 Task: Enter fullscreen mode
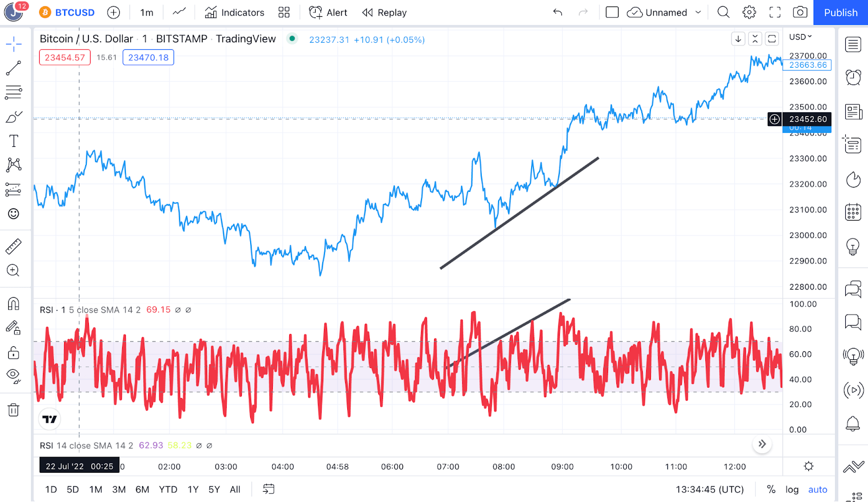(x=775, y=12)
